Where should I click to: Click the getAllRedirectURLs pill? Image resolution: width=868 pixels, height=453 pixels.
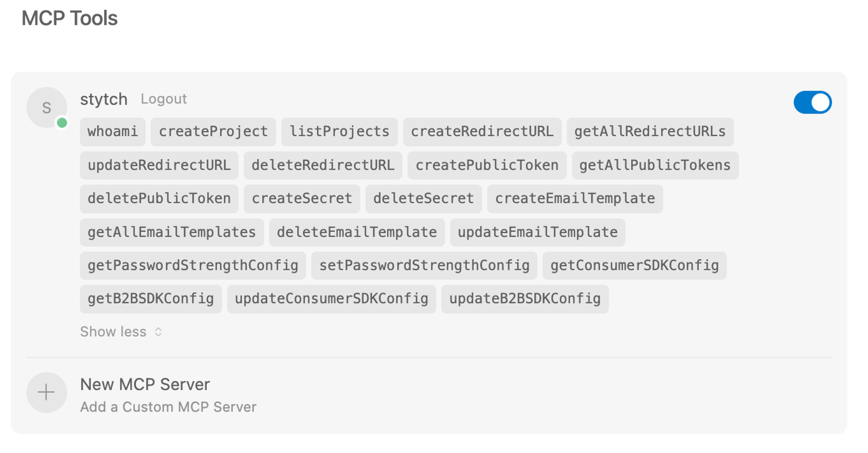[x=650, y=132]
